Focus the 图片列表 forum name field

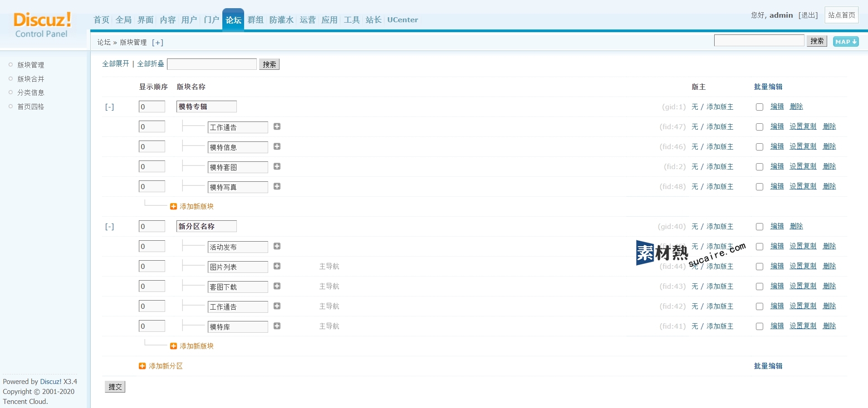point(238,267)
